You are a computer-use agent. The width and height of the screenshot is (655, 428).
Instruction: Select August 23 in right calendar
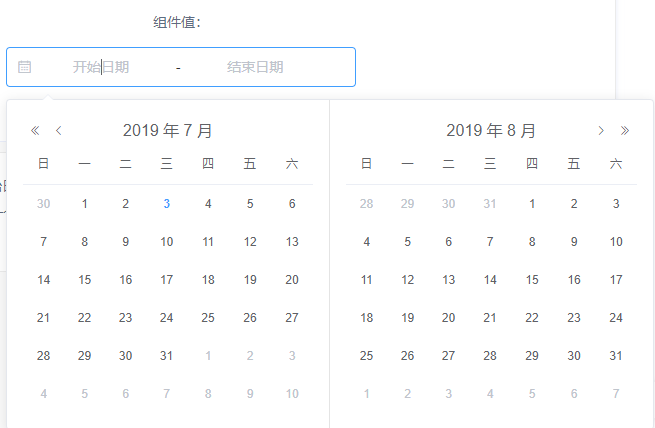point(574,318)
